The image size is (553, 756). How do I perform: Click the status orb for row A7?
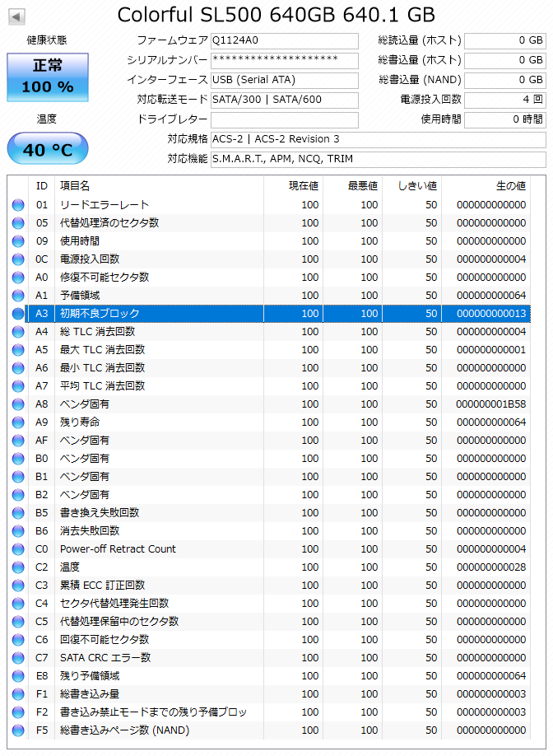point(18,386)
